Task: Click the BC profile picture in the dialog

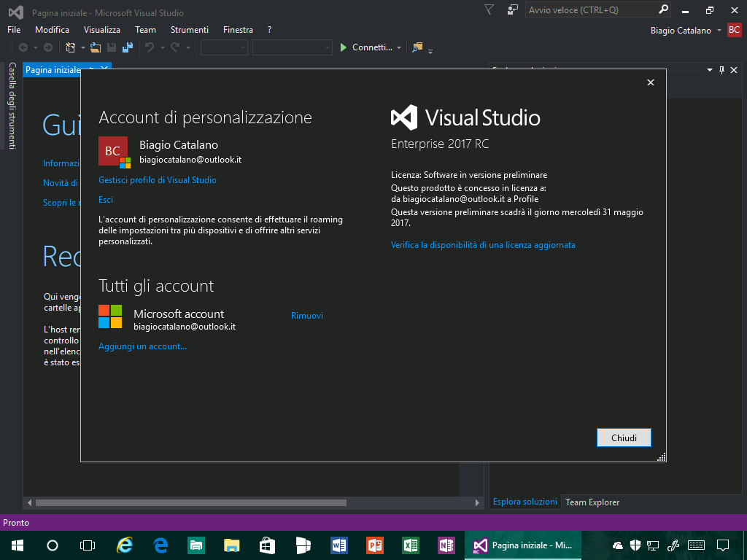Action: (113, 151)
